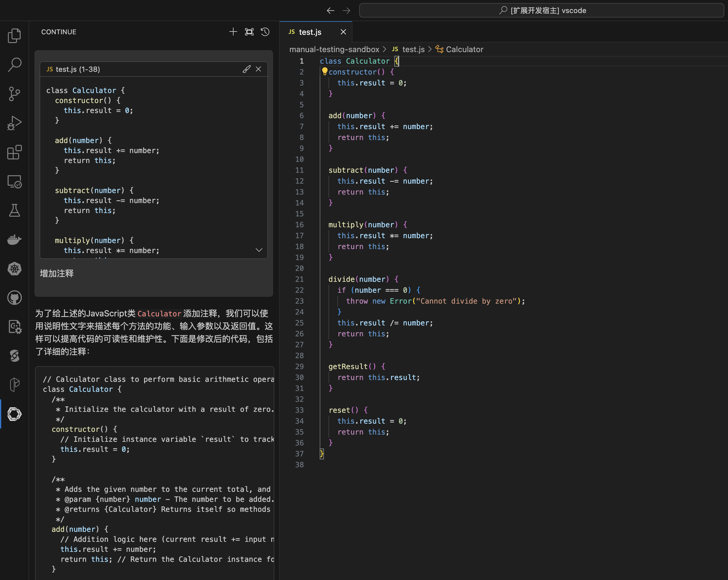The width and height of the screenshot is (728, 580).
Task: Start new Continue session with plus
Action: pos(233,32)
